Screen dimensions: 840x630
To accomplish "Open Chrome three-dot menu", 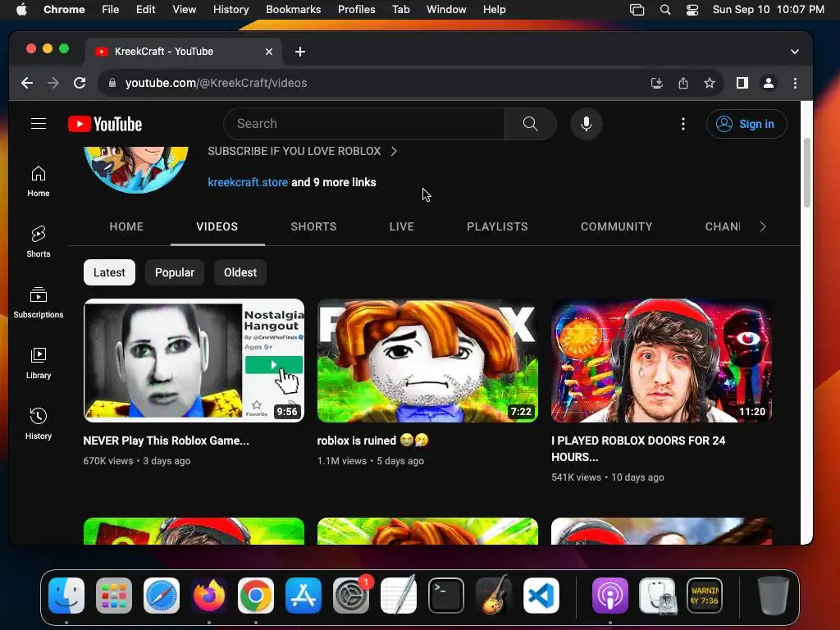I will tap(795, 83).
